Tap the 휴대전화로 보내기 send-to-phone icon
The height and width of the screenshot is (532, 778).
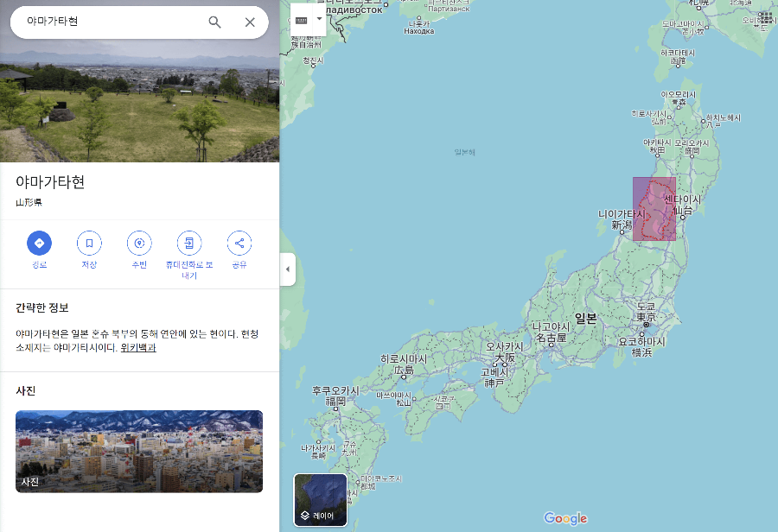pos(188,243)
